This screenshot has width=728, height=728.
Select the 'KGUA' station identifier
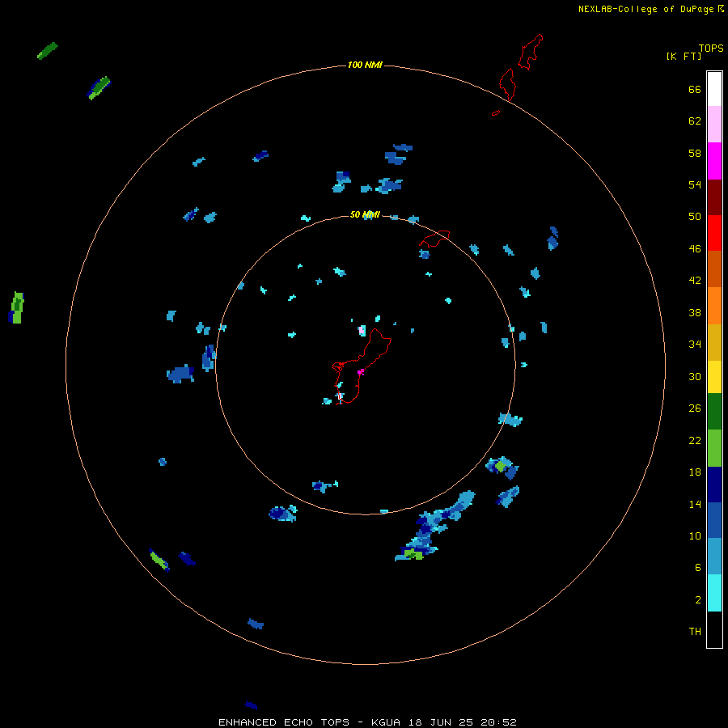coord(387,722)
